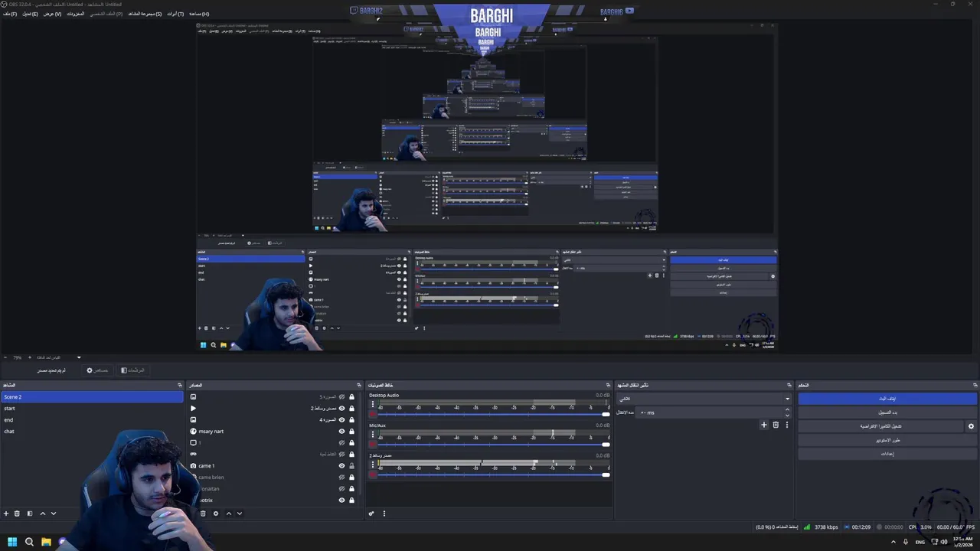Select the start scene
Image resolution: width=980 pixels, height=551 pixels.
[92, 409]
